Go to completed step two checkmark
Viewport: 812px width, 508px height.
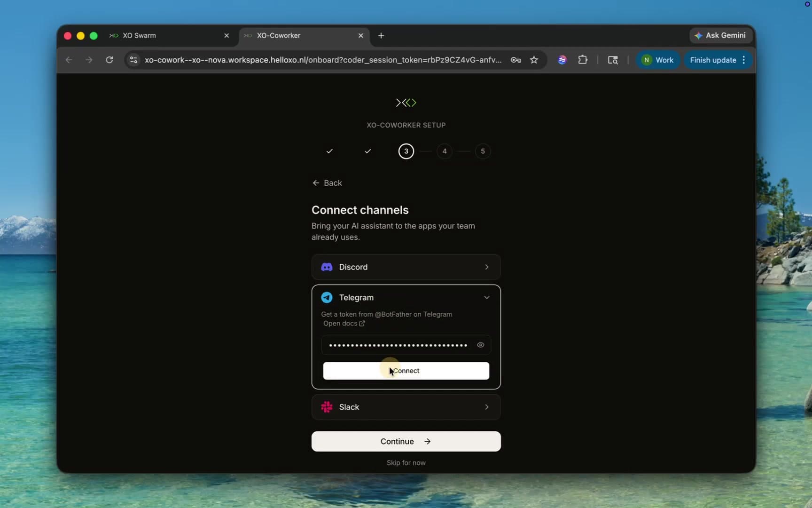(x=368, y=151)
